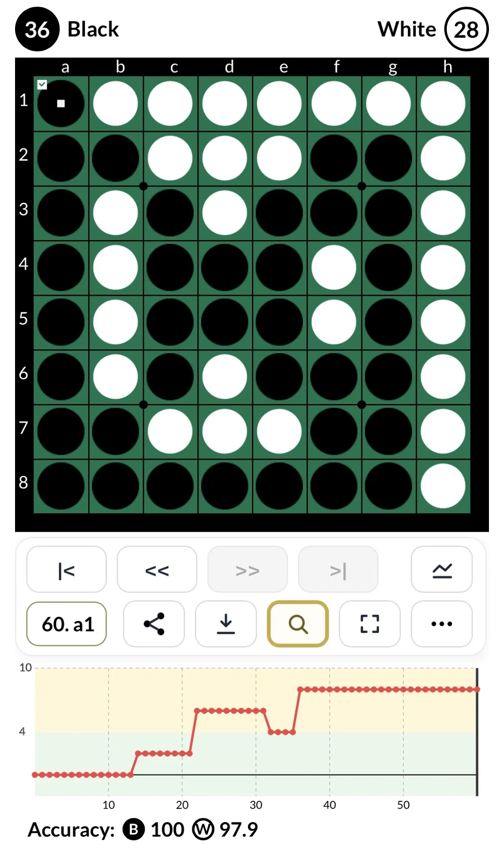Click the black disc on e5

[x=279, y=323]
